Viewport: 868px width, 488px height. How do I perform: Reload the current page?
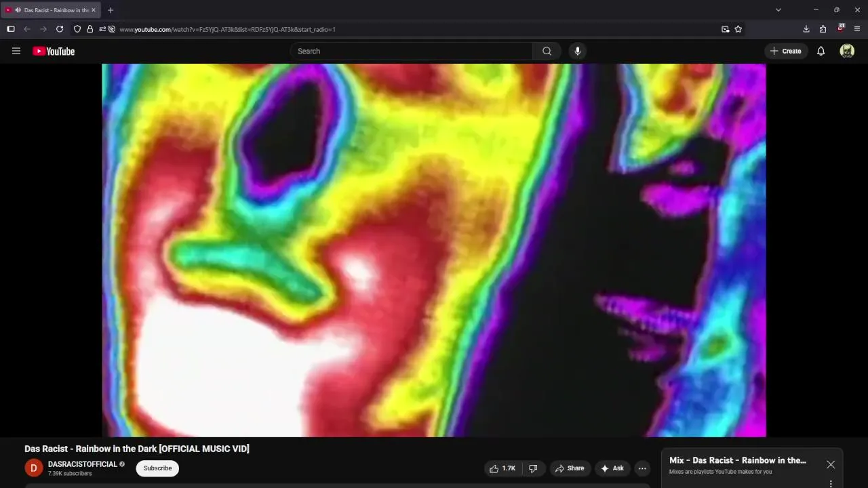click(x=60, y=29)
